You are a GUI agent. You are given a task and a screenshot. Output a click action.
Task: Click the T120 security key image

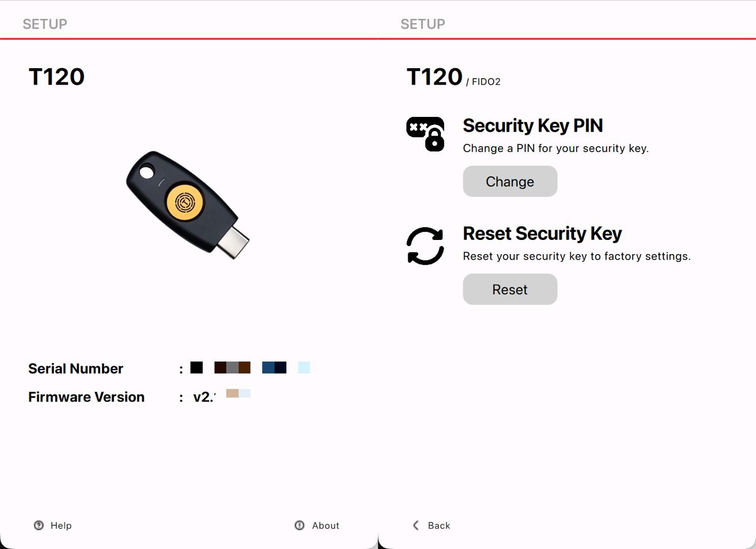(x=187, y=204)
